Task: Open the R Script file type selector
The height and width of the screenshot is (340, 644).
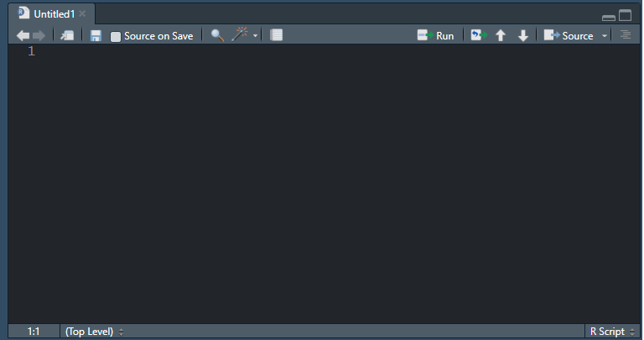Action: click(x=611, y=332)
